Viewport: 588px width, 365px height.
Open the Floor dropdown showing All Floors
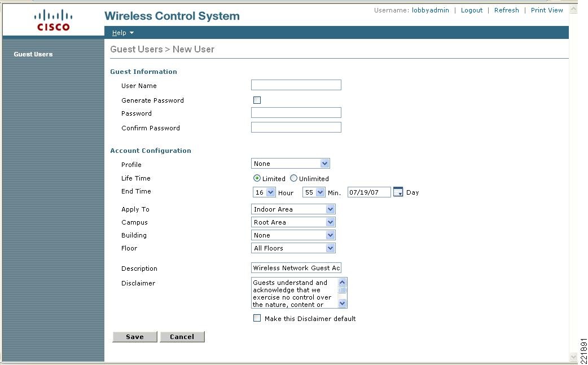(293, 248)
